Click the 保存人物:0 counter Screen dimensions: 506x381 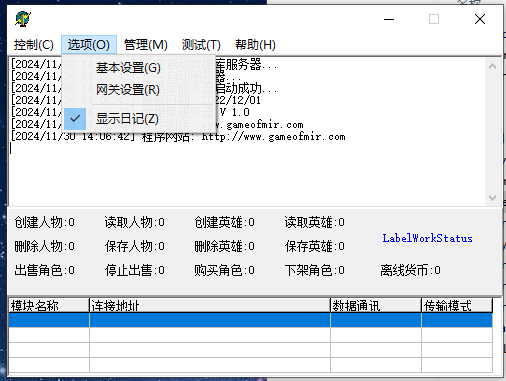[135, 246]
